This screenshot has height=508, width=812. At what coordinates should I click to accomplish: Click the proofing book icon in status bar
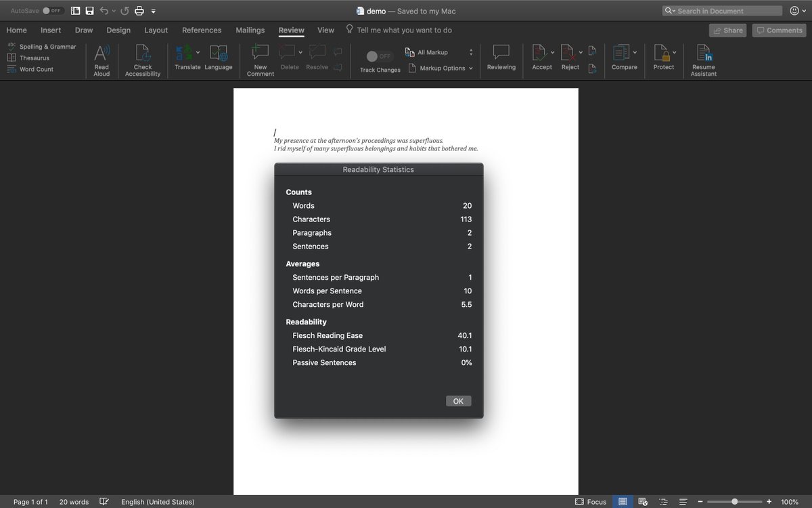point(104,502)
